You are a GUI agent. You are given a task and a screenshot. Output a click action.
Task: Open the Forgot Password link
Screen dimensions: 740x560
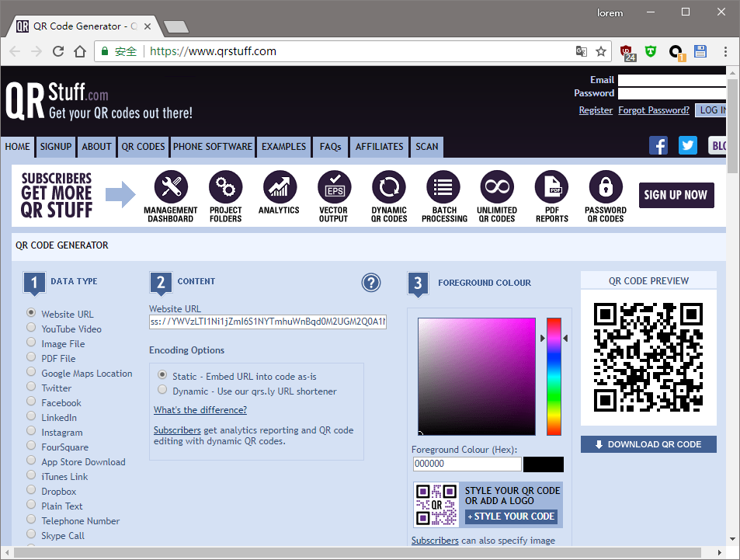tap(654, 110)
